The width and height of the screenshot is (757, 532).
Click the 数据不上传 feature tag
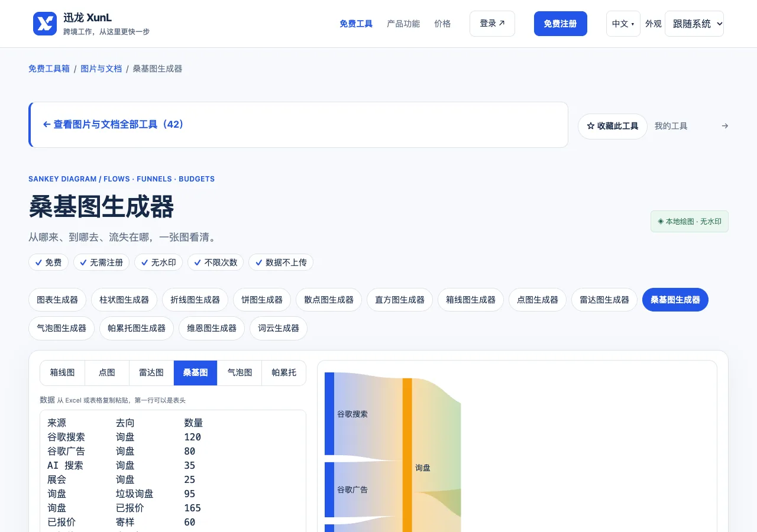tap(281, 262)
